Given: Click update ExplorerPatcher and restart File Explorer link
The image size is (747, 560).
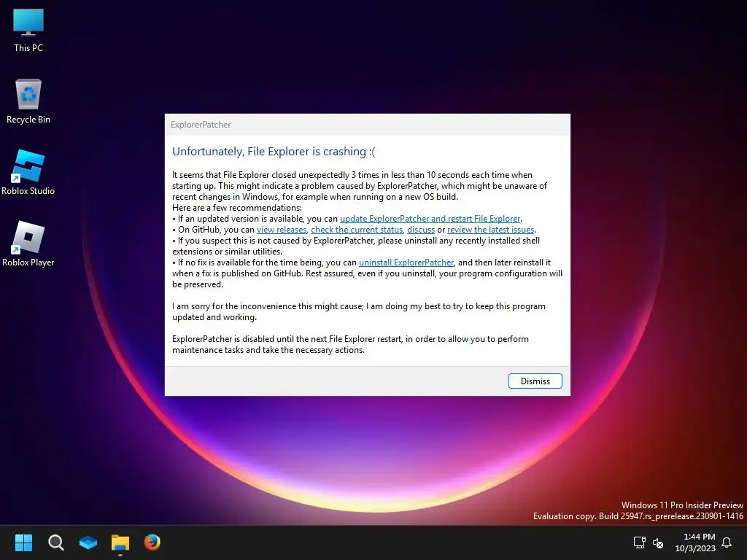Looking at the screenshot, I should tap(430, 219).
